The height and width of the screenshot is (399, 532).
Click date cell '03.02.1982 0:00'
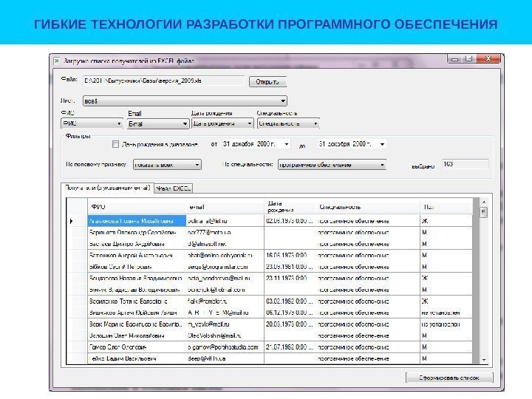tap(290, 301)
